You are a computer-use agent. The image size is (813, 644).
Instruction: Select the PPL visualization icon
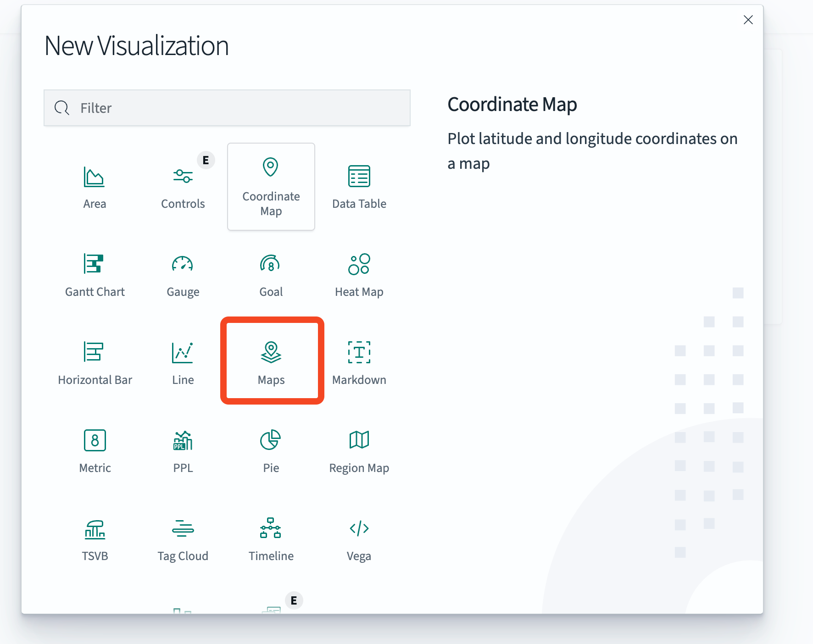coord(183,440)
